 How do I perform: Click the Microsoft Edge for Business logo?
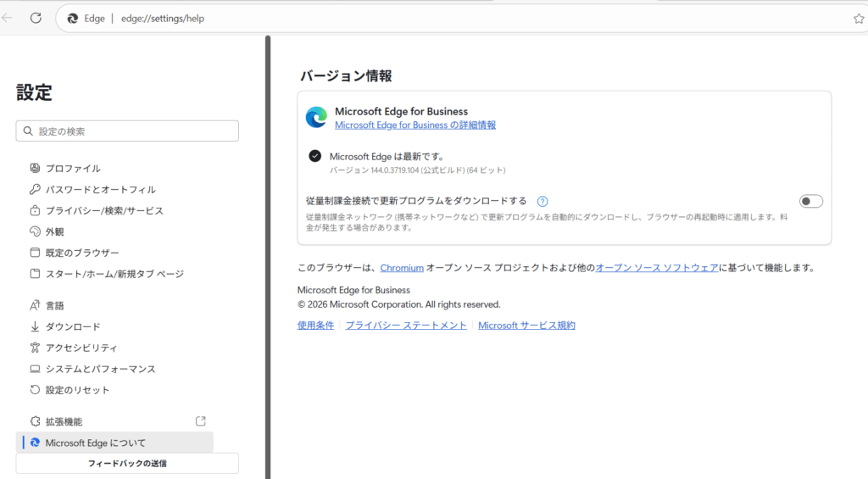pyautogui.click(x=316, y=118)
